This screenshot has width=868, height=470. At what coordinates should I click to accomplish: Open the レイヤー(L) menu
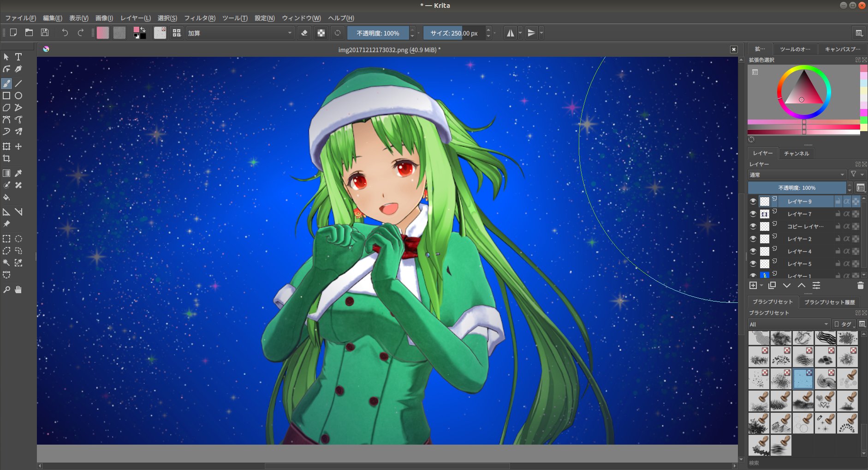136,18
